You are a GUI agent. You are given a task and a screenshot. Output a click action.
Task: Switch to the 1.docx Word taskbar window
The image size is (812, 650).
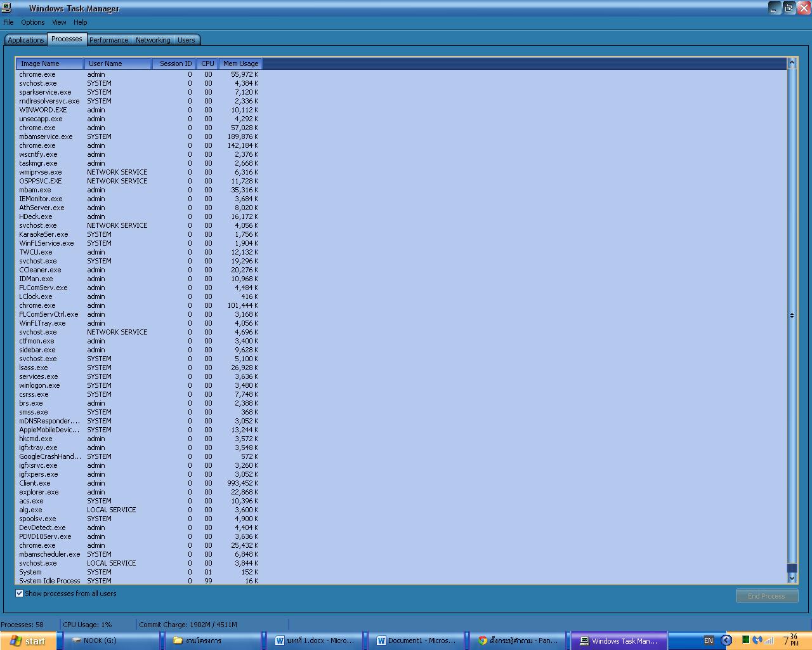coord(316,640)
